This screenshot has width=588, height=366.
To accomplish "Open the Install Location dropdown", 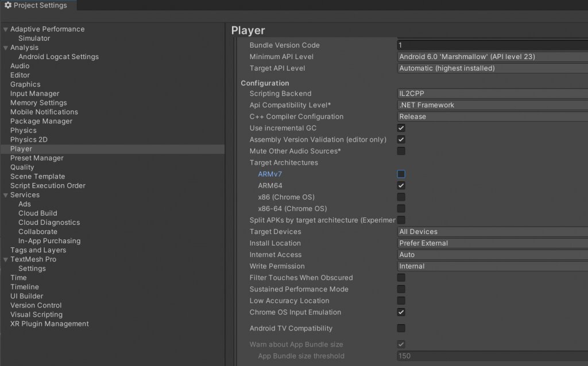I will click(492, 243).
